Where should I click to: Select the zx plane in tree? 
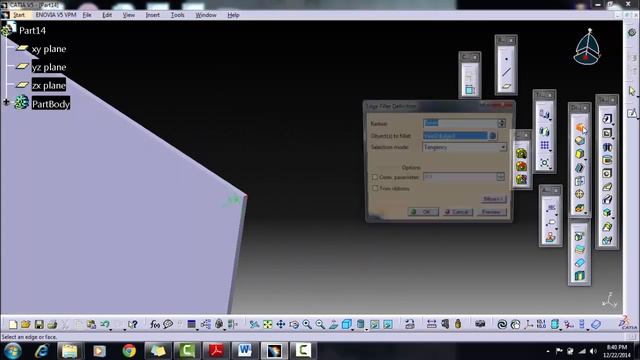coord(49,85)
